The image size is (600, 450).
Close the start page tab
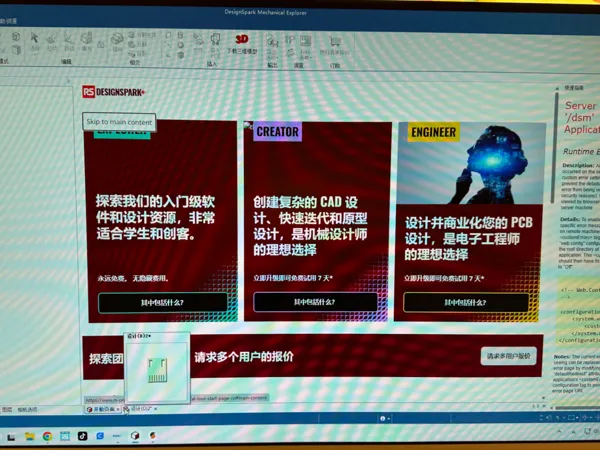pos(118,409)
